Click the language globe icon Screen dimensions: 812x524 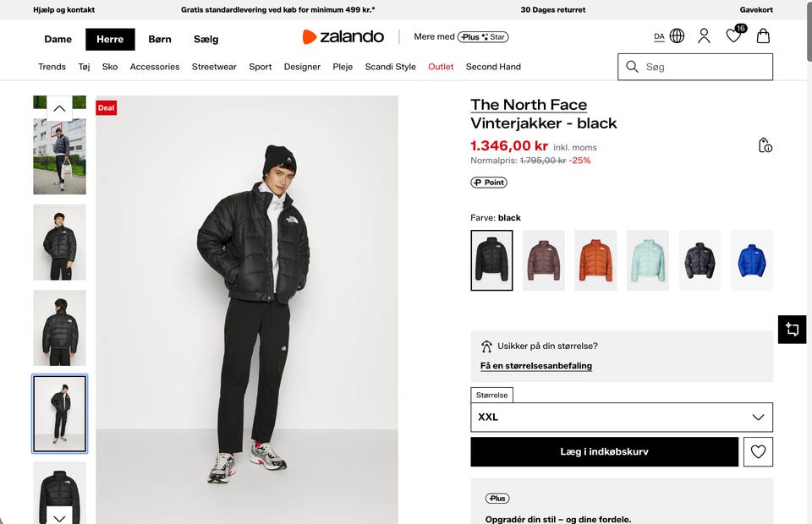point(677,36)
